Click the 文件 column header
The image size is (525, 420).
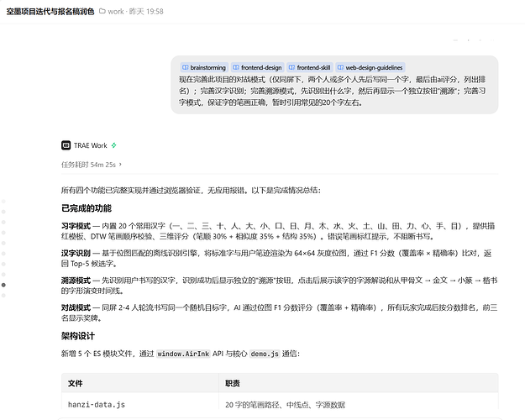coord(76,383)
